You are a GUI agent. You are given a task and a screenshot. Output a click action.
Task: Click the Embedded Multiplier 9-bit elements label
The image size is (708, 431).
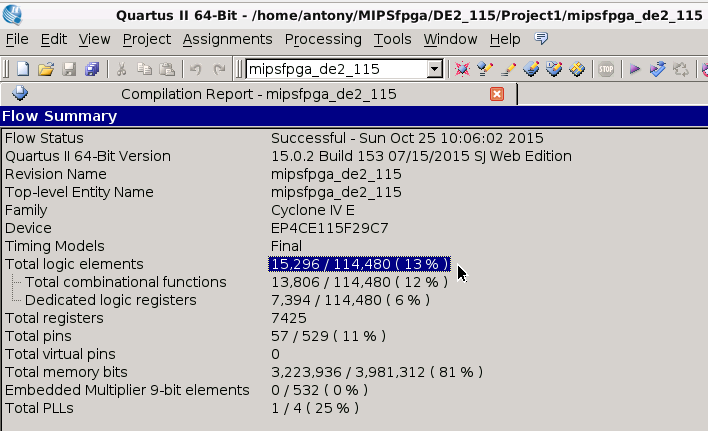(127, 390)
